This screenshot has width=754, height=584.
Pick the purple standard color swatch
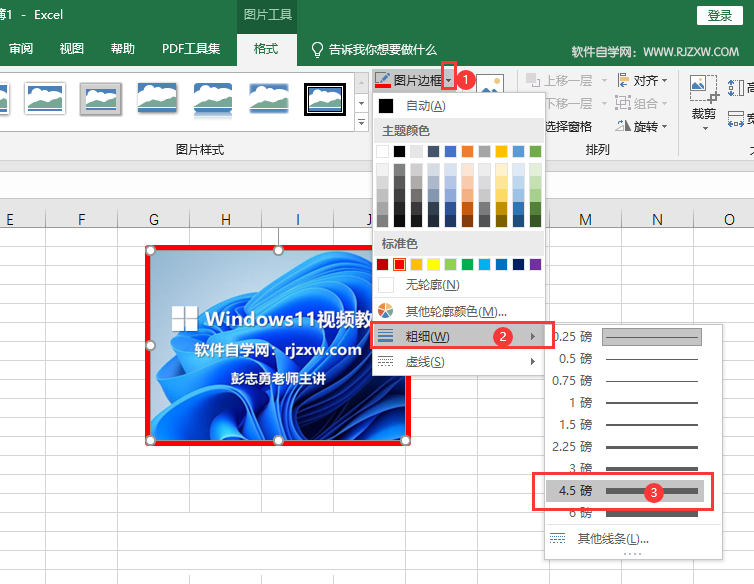(535, 264)
